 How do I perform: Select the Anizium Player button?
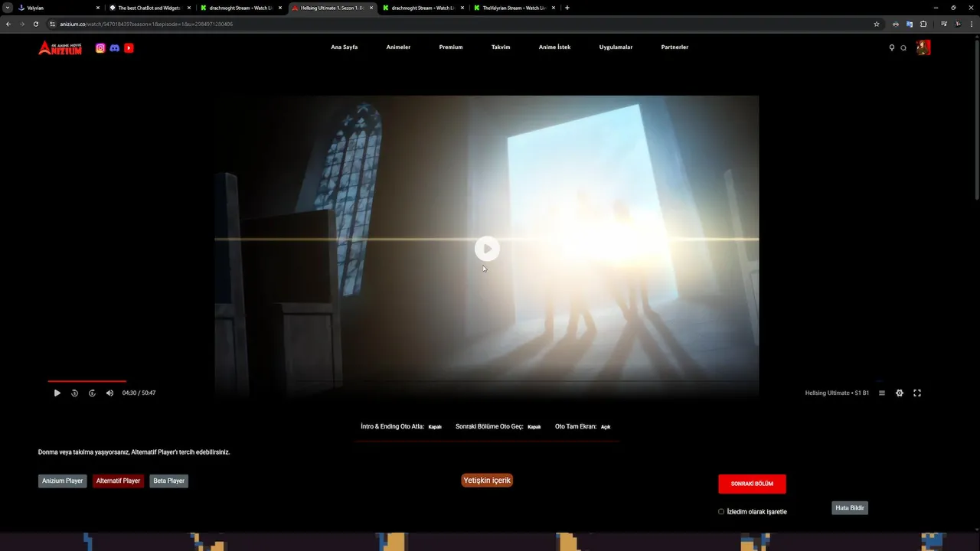tap(63, 481)
